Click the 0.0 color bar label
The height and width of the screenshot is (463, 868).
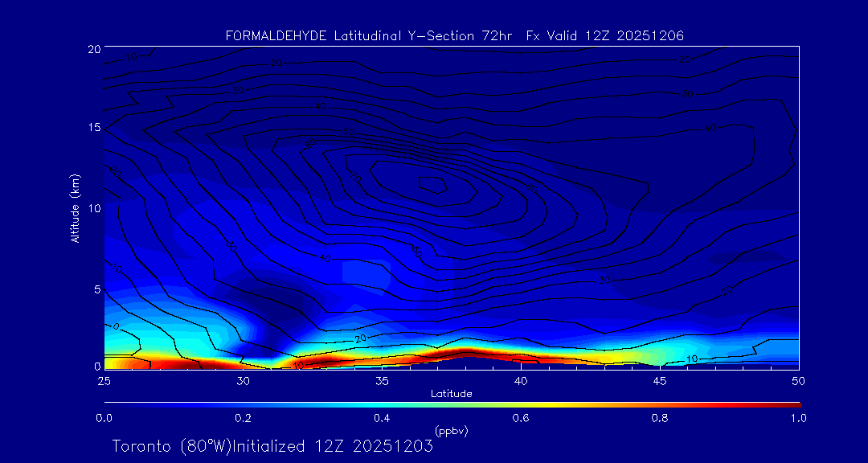point(104,418)
